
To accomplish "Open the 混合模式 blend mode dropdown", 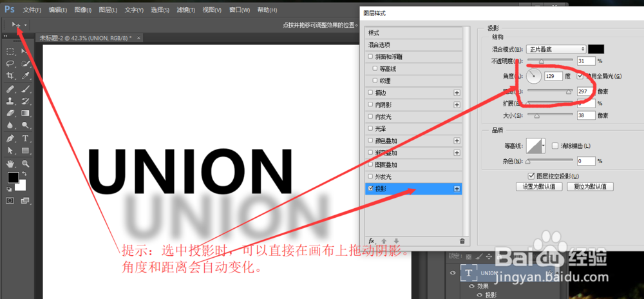I will click(556, 49).
